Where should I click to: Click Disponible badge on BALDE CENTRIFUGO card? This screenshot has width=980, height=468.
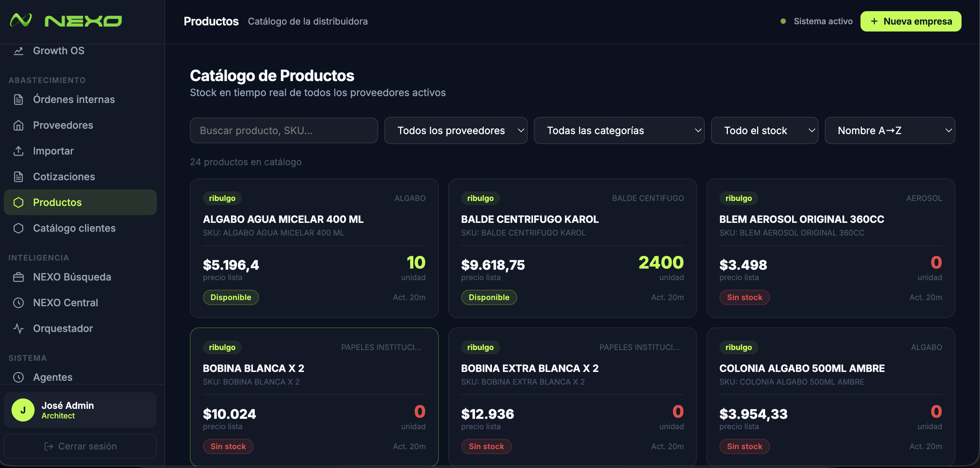point(489,297)
